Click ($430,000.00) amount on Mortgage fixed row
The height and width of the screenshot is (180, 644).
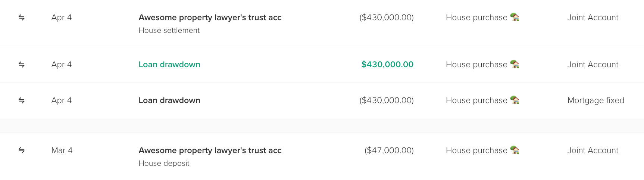(386, 100)
